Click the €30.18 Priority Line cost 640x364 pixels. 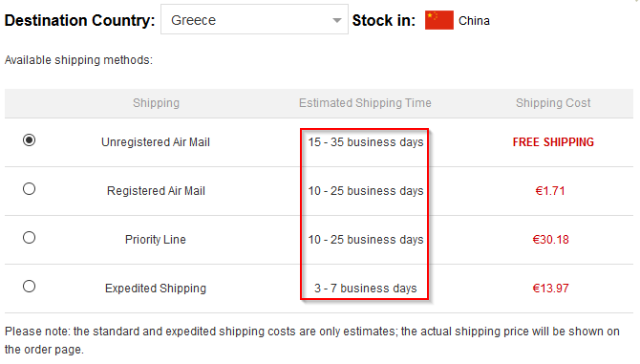pos(550,239)
